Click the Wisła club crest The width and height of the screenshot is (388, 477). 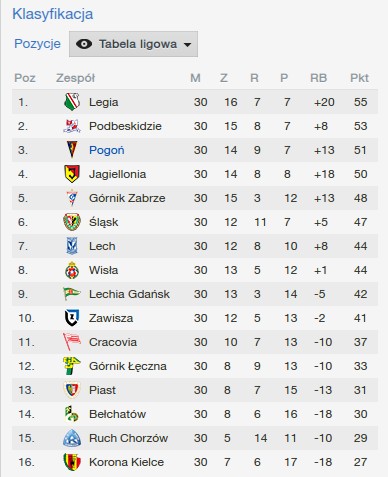(x=72, y=270)
